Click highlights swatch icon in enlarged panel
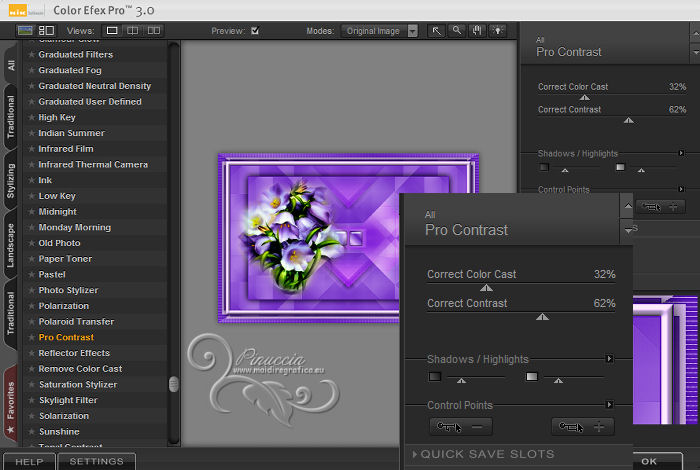The height and width of the screenshot is (470, 700). 531,377
